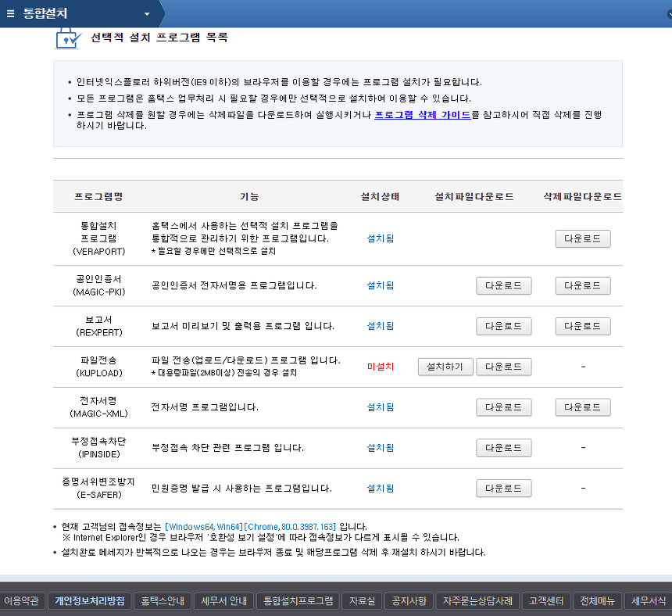Viewport: 672px width, 616px height.
Task: Open 이용약관 in the footer
Action: (21, 601)
